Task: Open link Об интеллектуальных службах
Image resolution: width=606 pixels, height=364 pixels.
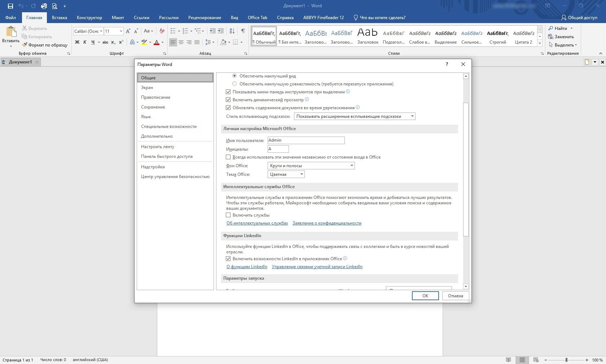Action: tap(257, 223)
